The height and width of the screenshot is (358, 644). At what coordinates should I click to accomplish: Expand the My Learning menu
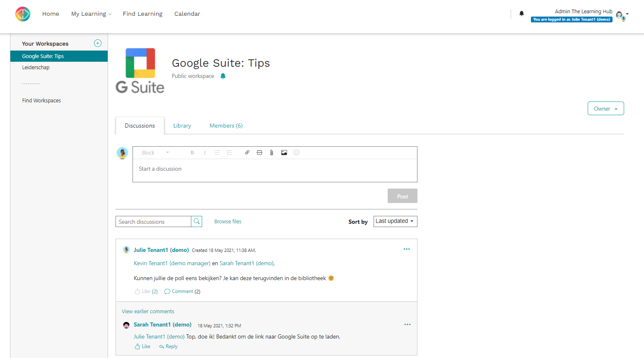[91, 14]
